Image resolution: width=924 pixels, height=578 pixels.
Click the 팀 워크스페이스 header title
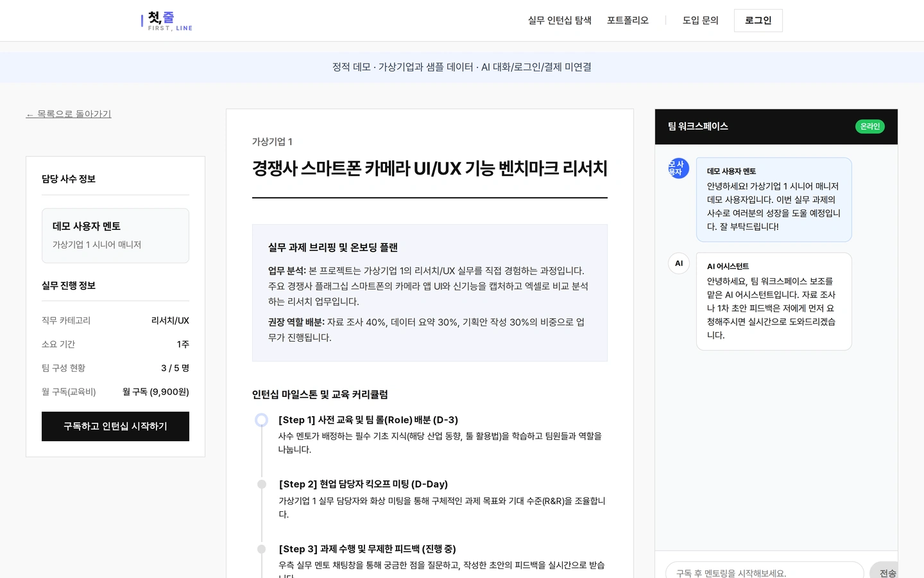pyautogui.click(x=697, y=127)
